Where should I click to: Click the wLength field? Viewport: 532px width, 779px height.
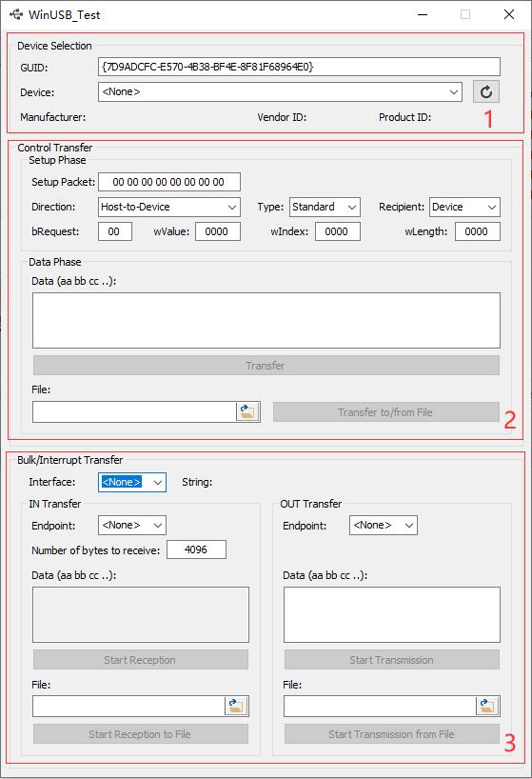point(478,231)
